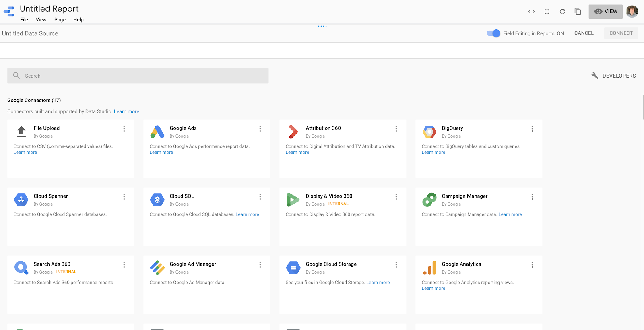This screenshot has width=644, height=330.
Task: Open Campaign Manager Learn more link
Action: coord(510,214)
